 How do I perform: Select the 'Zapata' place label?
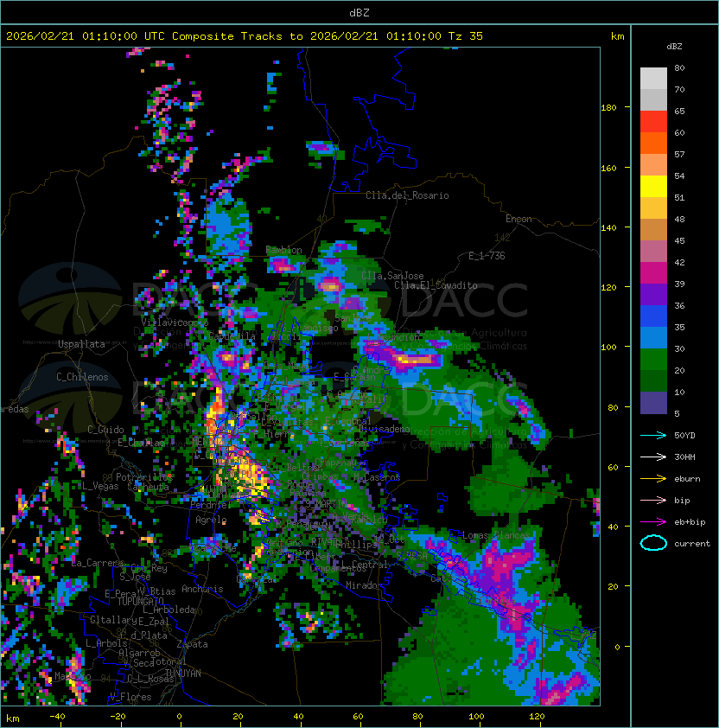pyautogui.click(x=192, y=644)
